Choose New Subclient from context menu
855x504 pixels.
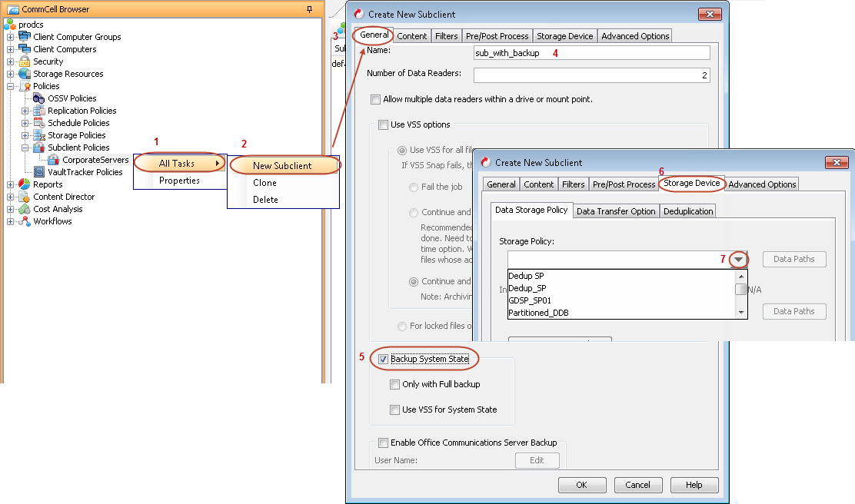282,166
